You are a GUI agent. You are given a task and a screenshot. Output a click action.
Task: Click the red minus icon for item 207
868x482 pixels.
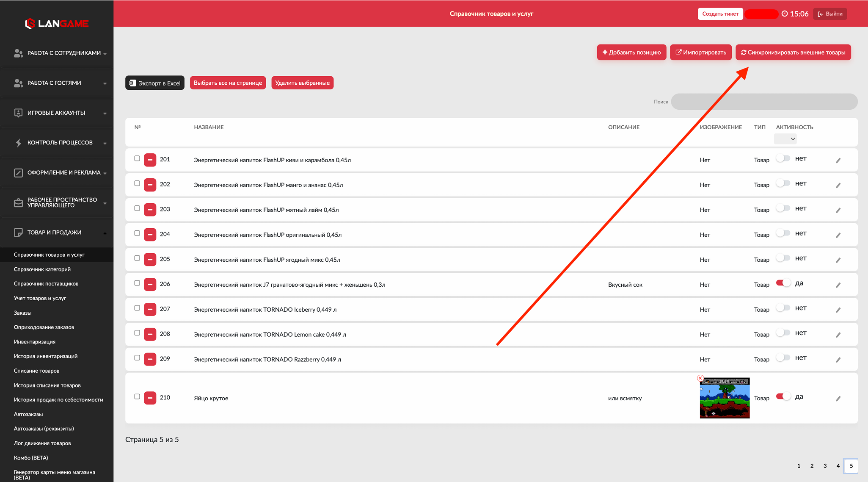click(150, 310)
